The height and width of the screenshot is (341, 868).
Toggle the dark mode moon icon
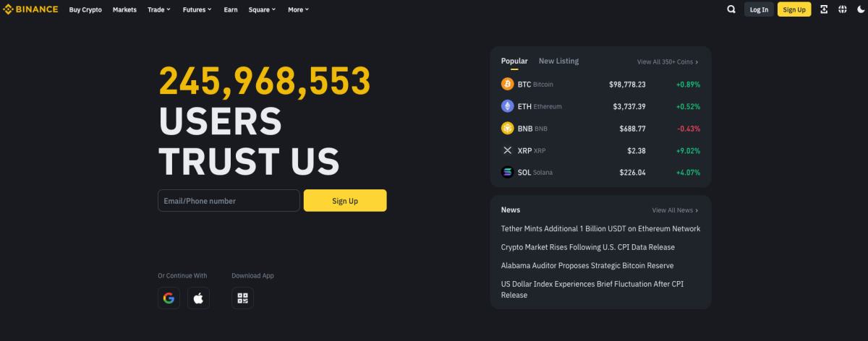(x=860, y=9)
